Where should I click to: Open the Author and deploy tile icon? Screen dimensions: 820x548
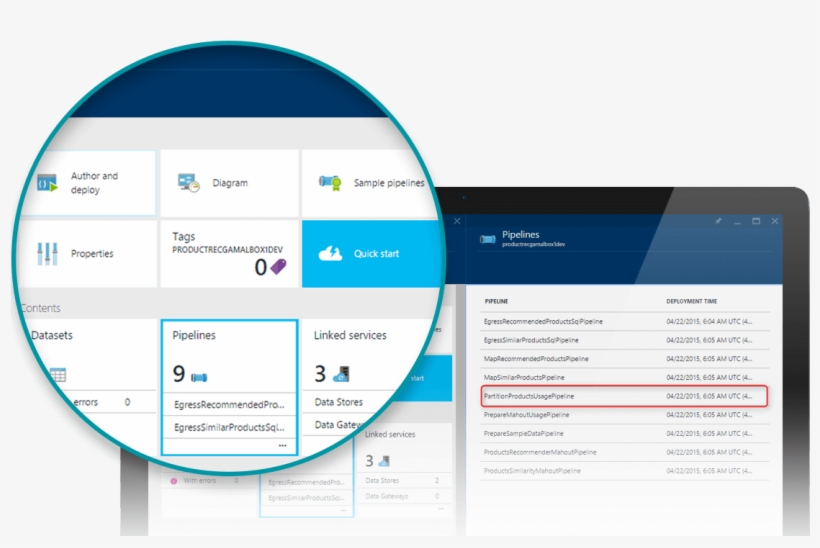[x=47, y=183]
